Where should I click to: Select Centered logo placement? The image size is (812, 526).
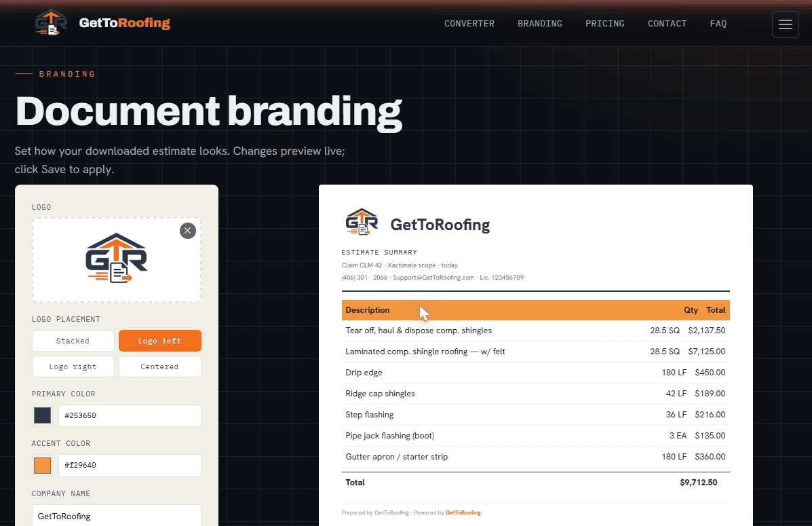tap(159, 367)
